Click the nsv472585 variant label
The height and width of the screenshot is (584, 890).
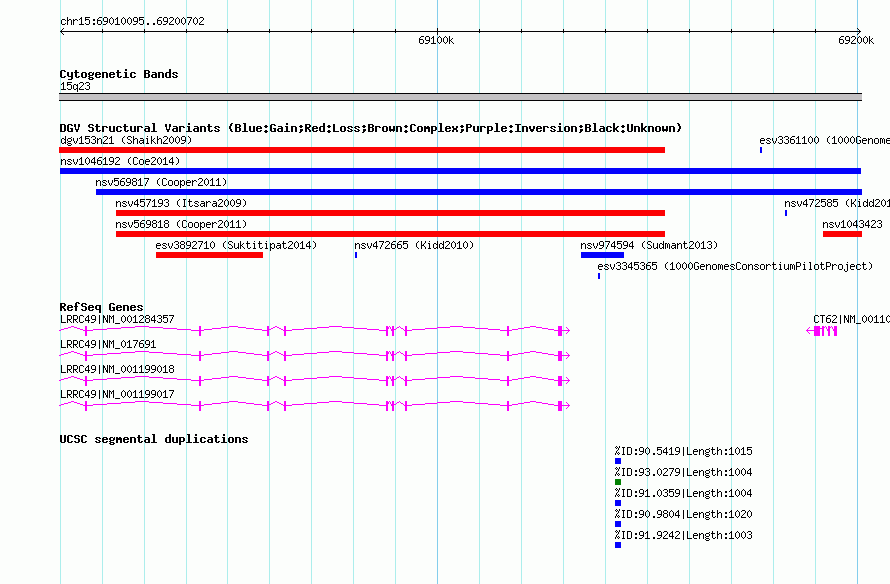pos(837,203)
